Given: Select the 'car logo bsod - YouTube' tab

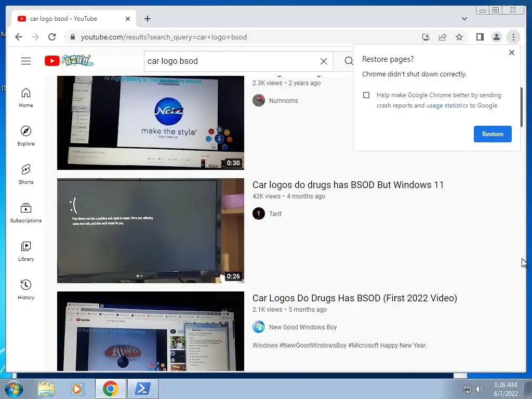Looking at the screenshot, I should (74, 19).
